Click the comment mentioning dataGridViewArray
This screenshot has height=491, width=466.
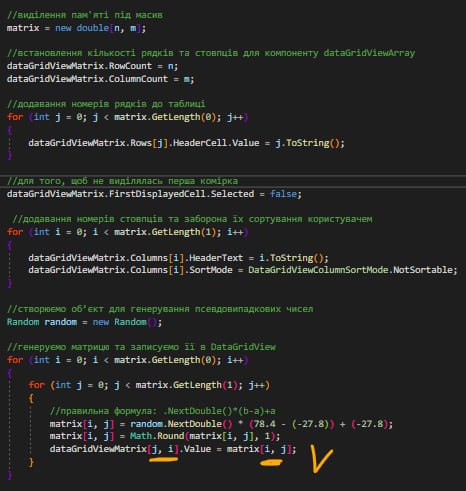tap(211, 53)
